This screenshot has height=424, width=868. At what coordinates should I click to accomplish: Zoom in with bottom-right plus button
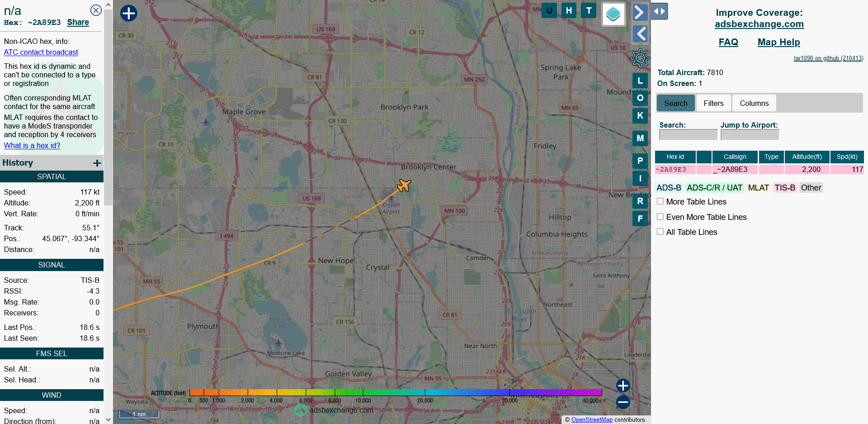[623, 386]
